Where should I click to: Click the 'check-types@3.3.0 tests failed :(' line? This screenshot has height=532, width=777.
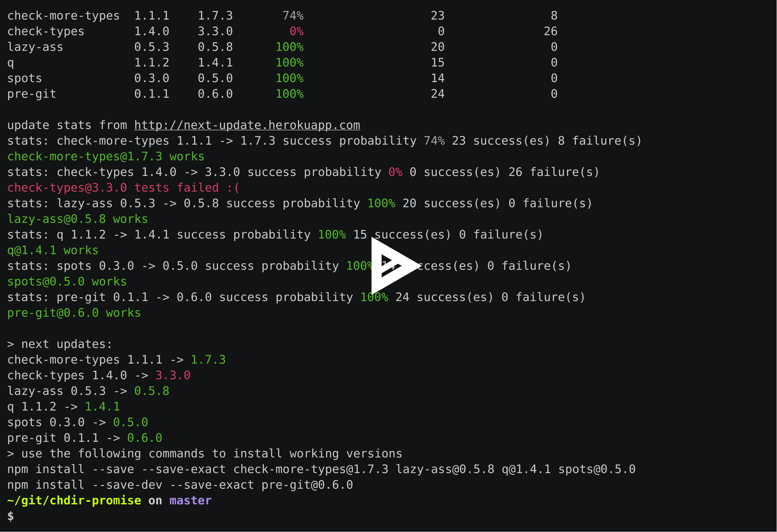[124, 188]
